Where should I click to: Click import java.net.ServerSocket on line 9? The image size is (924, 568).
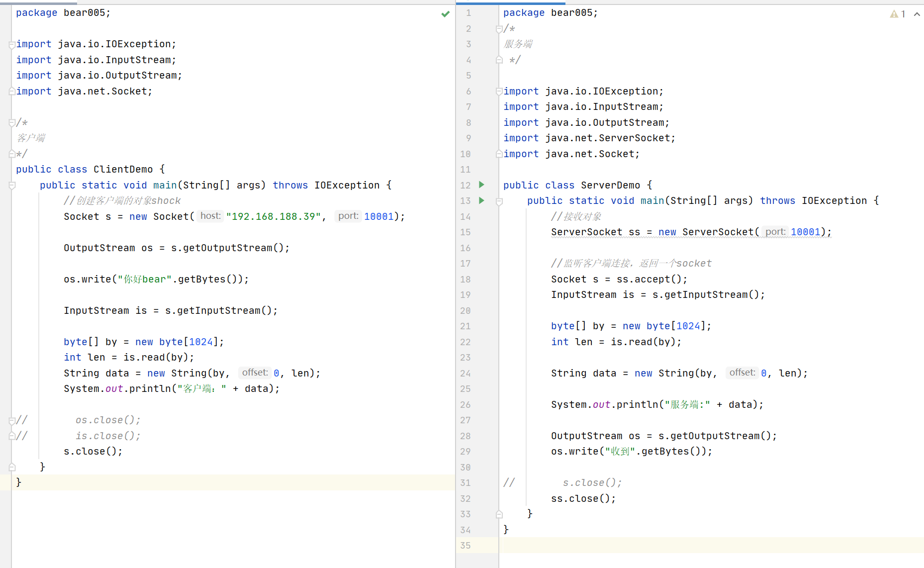point(589,138)
